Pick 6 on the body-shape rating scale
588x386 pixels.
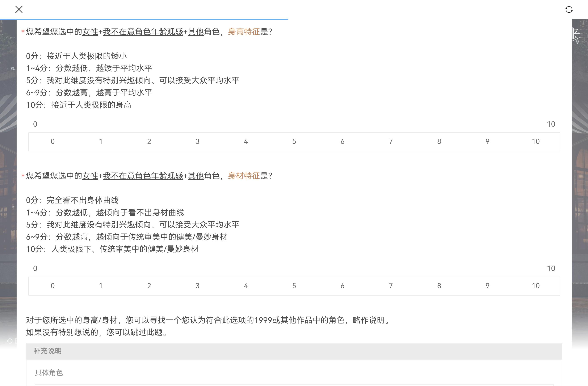(343, 286)
